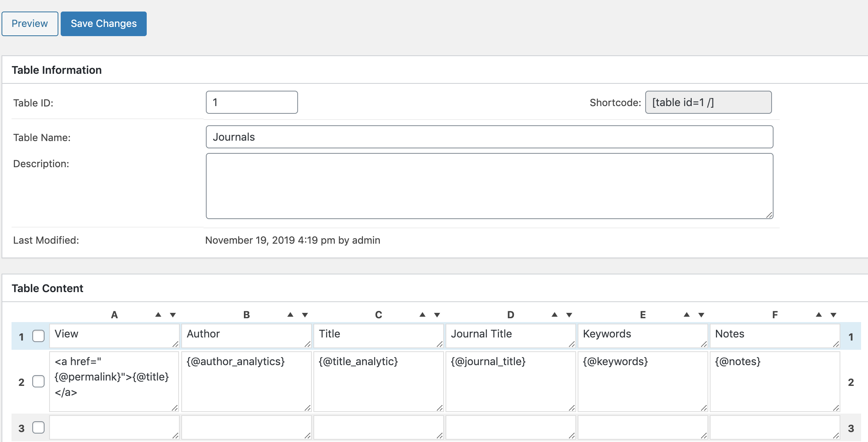The height and width of the screenshot is (442, 868).
Task: Sort column F descending arrow
Action: point(833,315)
